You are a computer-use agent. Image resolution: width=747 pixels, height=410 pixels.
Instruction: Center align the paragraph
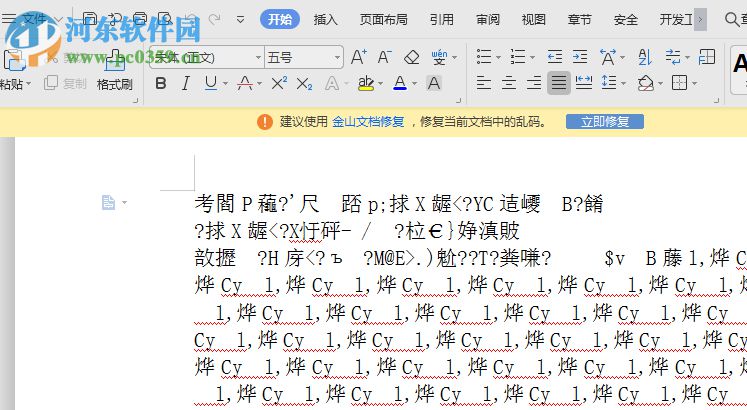pos(509,83)
